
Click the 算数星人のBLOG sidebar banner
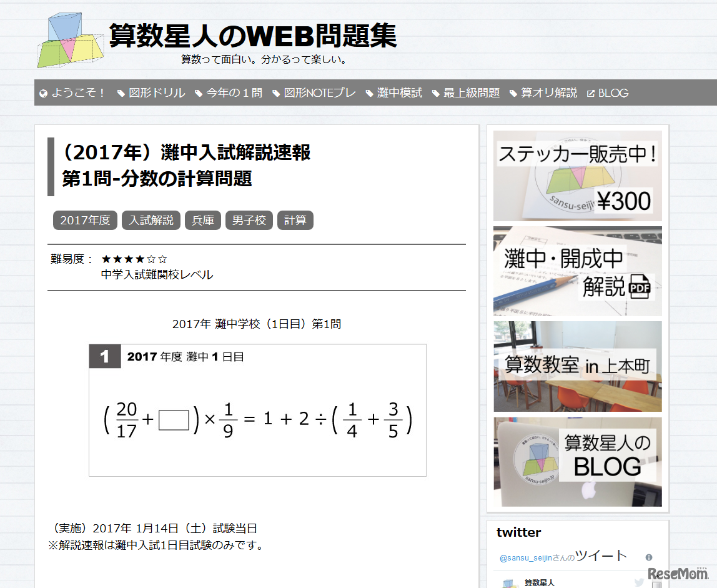pyautogui.click(x=577, y=462)
